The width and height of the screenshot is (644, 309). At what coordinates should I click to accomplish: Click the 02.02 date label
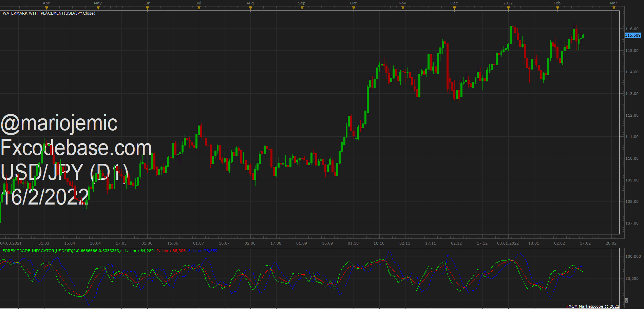pyautogui.click(x=560, y=243)
